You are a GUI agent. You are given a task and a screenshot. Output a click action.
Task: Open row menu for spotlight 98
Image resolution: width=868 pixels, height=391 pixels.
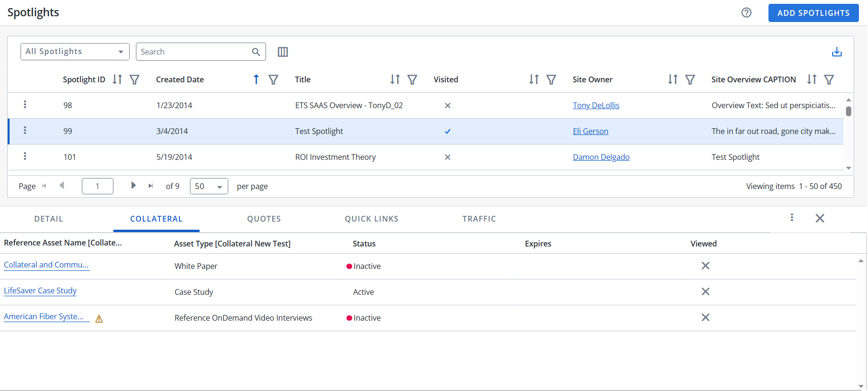(25, 104)
